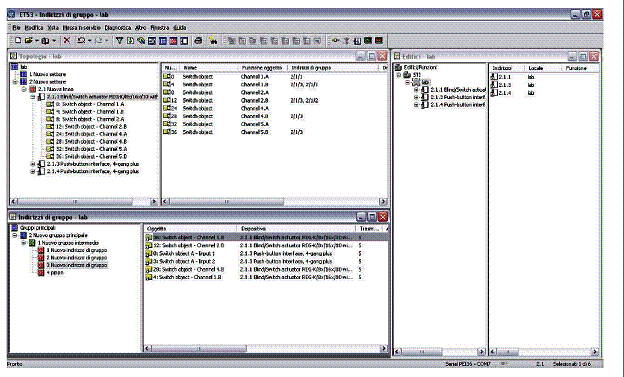624x377 pixels.
Task: Click 'Locale' column header in Edifici
Action: pos(543,68)
